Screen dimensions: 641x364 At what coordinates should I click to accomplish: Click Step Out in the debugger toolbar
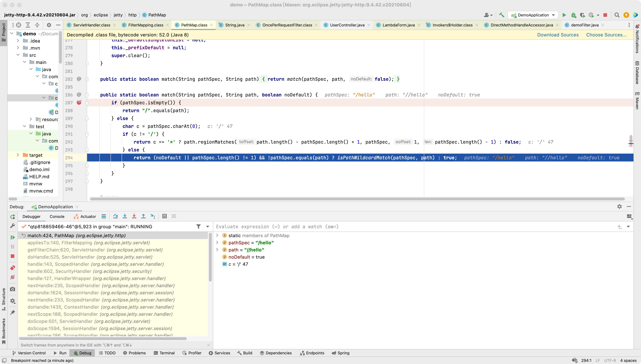(x=143, y=216)
